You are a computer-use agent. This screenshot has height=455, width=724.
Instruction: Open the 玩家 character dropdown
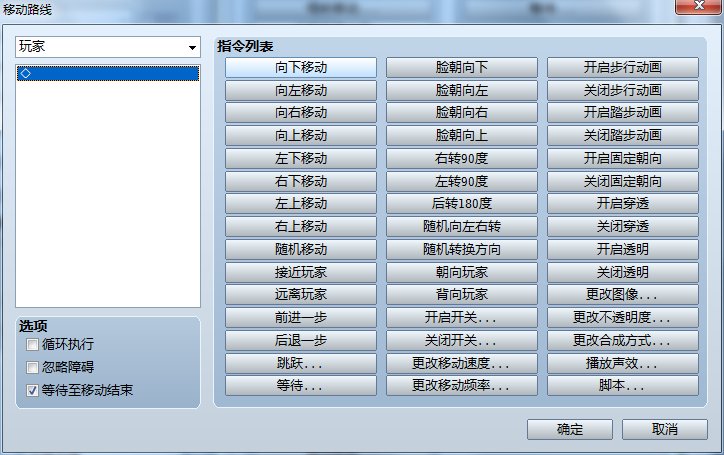click(108, 47)
